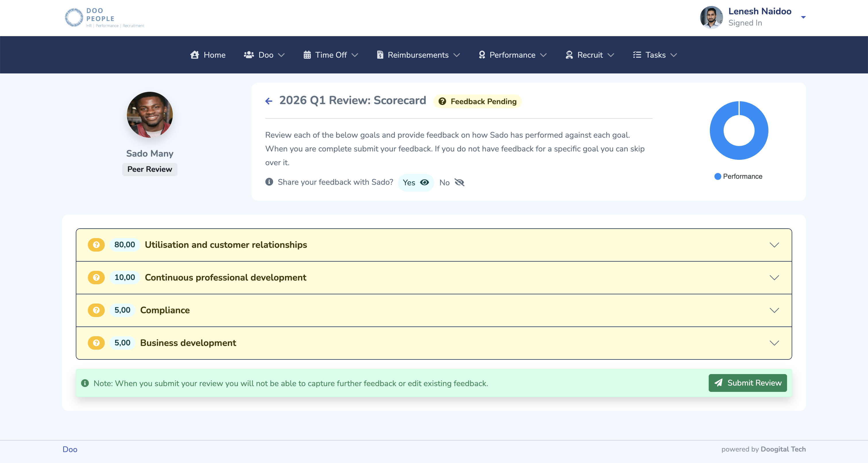Expand the Compliance goal chevron
The width and height of the screenshot is (868, 463).
(x=774, y=310)
